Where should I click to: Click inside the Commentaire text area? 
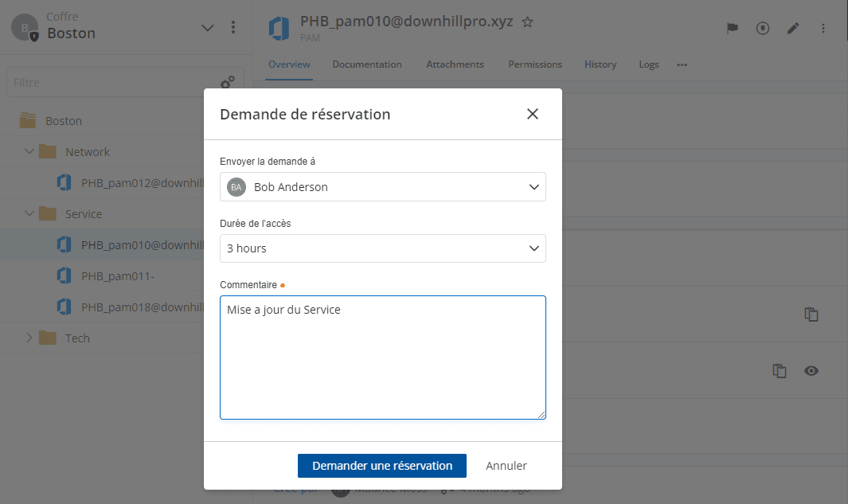[382, 357]
